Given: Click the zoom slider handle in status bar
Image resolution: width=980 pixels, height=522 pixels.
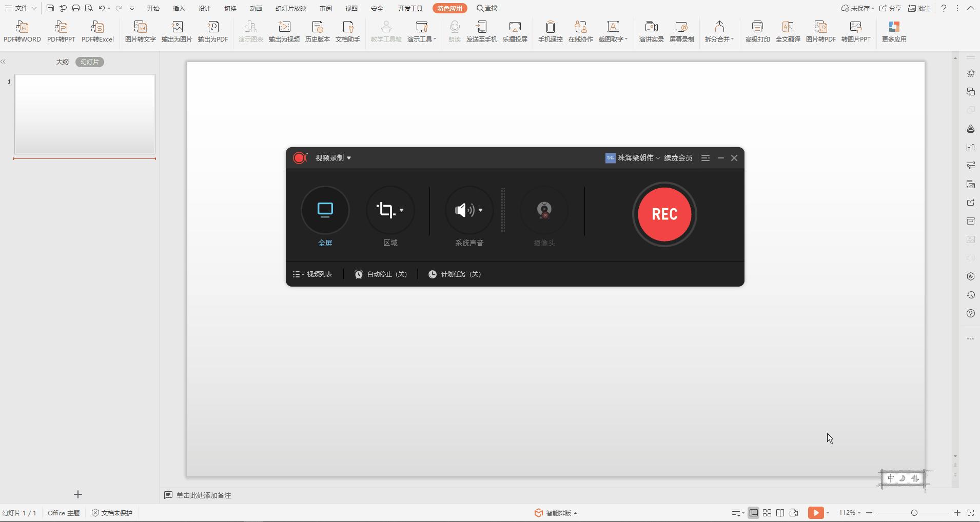Looking at the screenshot, I should 914,513.
